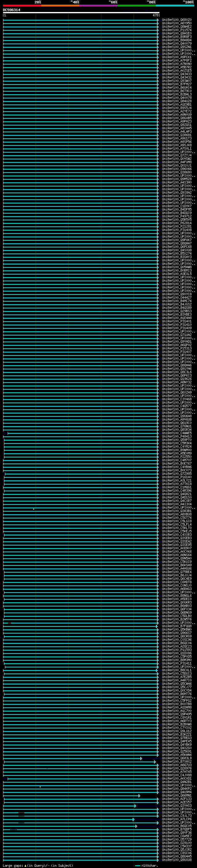Click the cyan ~100% identity legend bar

point(175,6)
